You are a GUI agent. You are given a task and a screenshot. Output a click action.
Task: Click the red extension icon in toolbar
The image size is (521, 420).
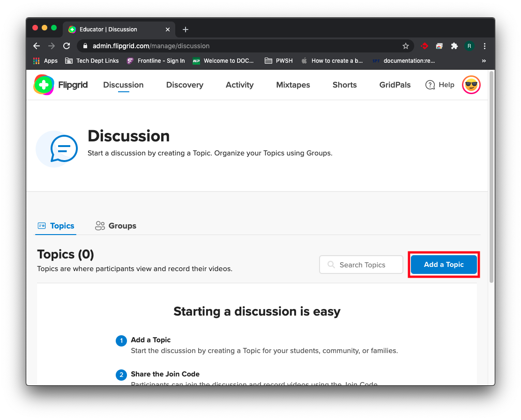(x=424, y=46)
